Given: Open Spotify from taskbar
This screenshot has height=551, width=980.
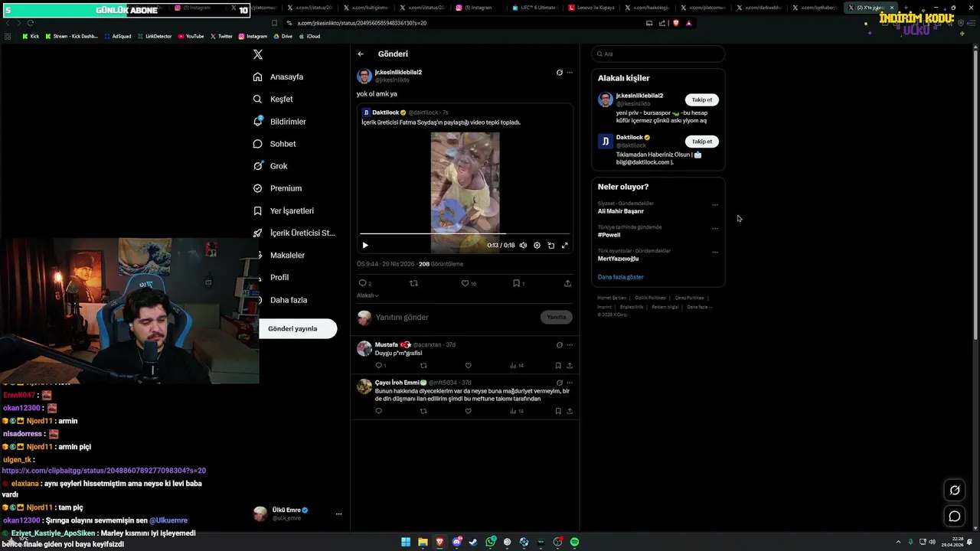Looking at the screenshot, I should coord(574,542).
